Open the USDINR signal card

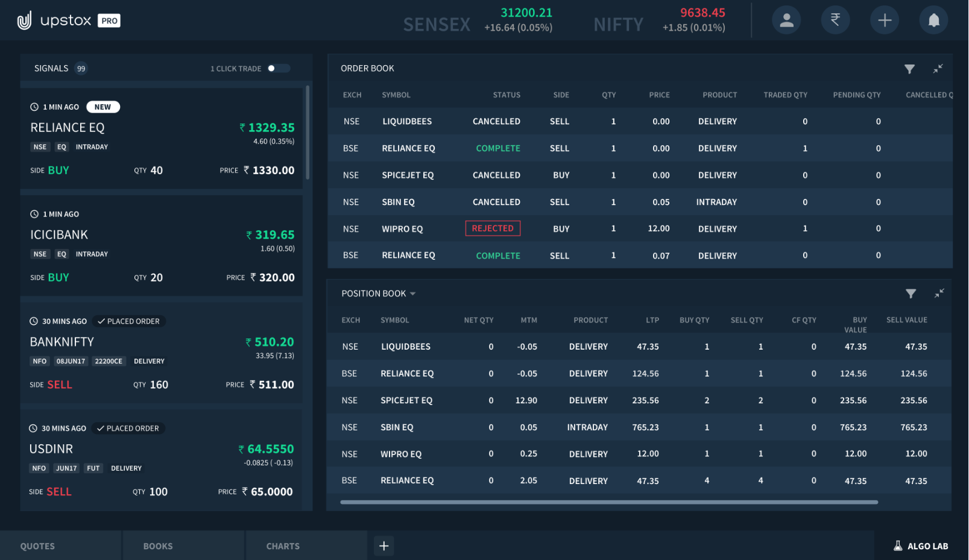coord(162,461)
